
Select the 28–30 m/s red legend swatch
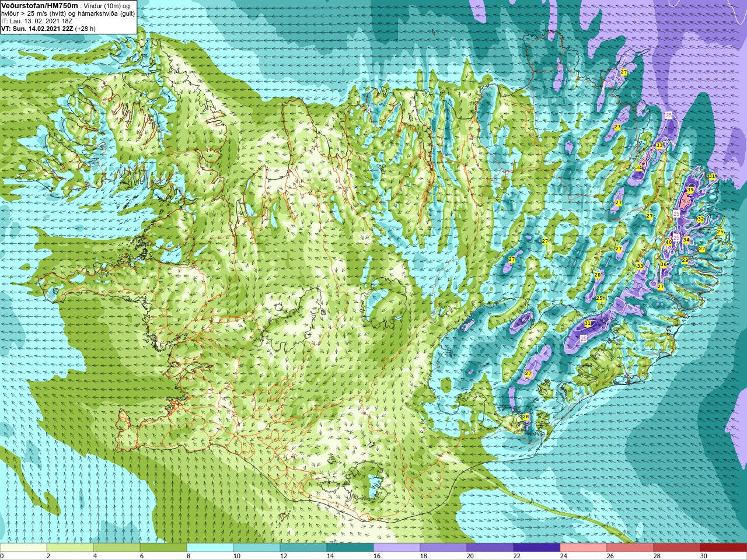[x=677, y=548]
